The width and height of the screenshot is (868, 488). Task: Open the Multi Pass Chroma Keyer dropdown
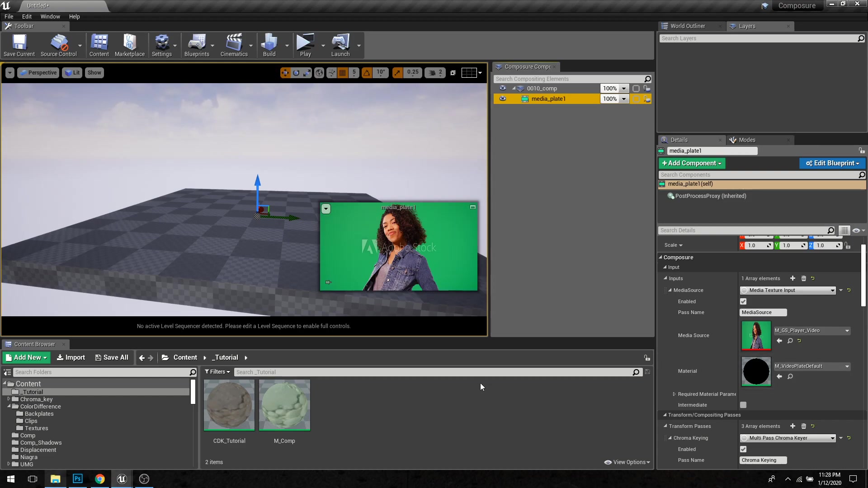(788, 438)
